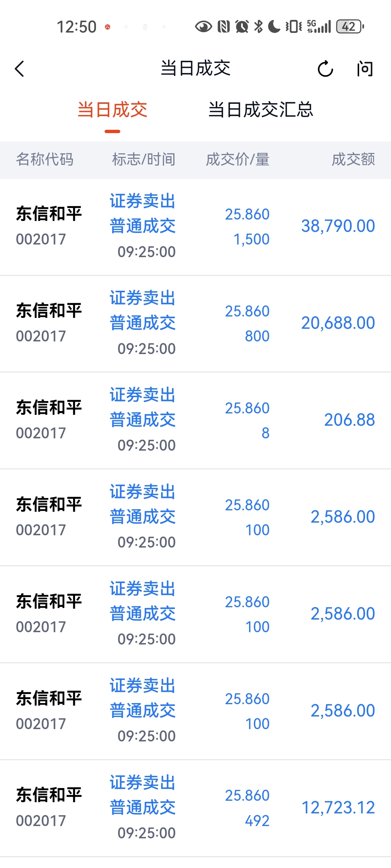
Task: Open the 8-share trade of 206.88
Action: click(x=195, y=421)
